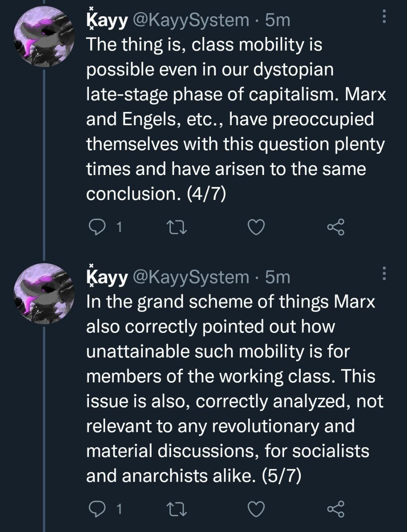
Task: Share the (5/7) tweet
Action: click(x=336, y=509)
